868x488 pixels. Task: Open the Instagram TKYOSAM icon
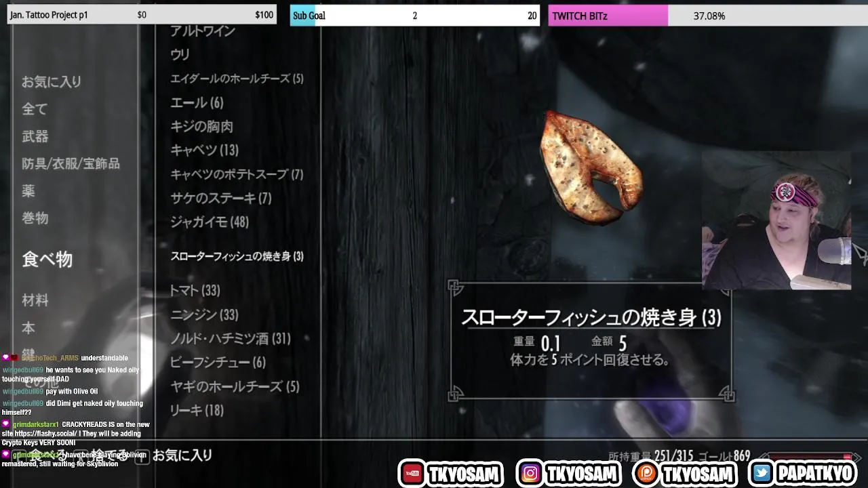(530, 474)
